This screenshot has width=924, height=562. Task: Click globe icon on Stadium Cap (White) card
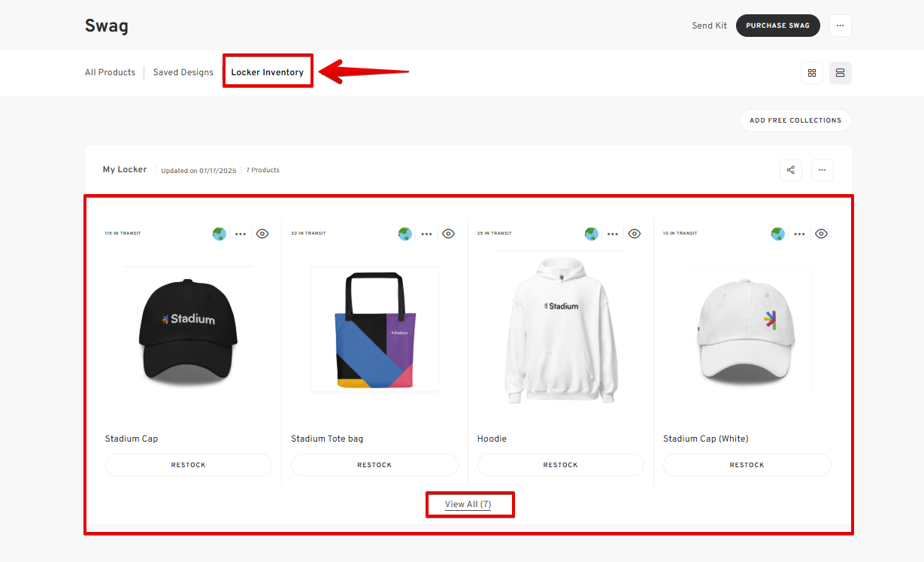point(778,234)
